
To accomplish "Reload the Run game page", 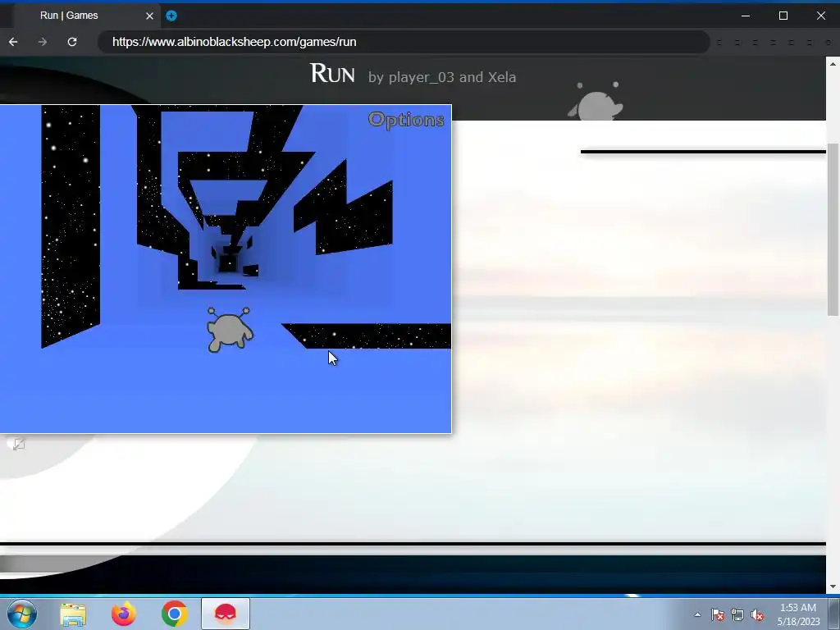I will tap(72, 42).
